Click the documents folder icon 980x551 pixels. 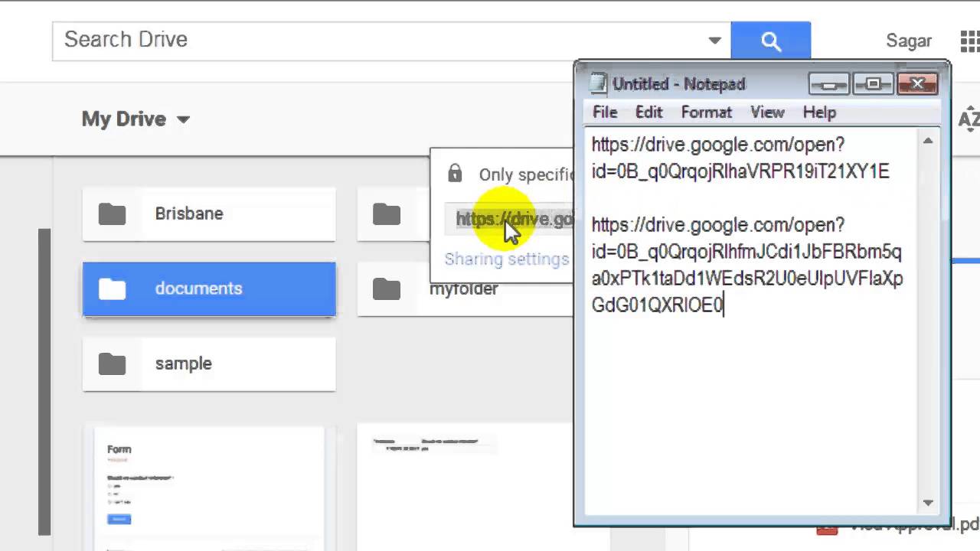coord(112,289)
